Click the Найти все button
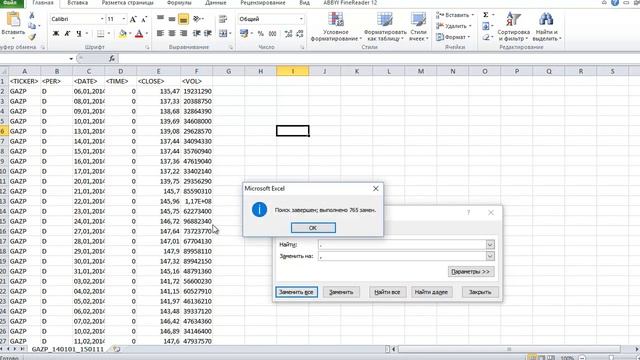Viewport: 640px width, 360px height. (x=387, y=292)
